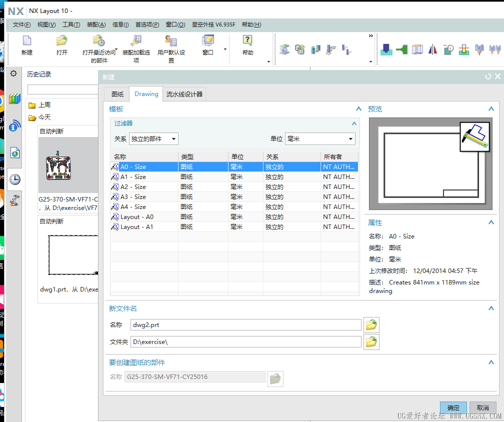Screen dimensions: 504x422
Task: Open the 单位 dropdown (毫米)
Action: (320, 139)
